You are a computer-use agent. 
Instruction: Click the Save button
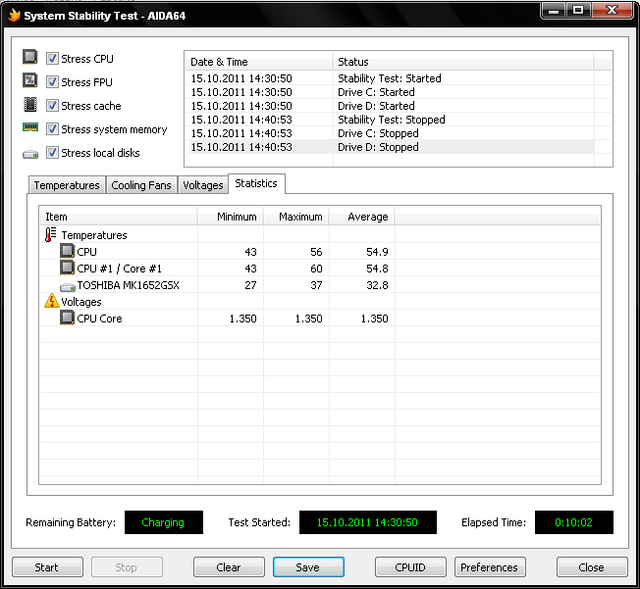click(308, 567)
